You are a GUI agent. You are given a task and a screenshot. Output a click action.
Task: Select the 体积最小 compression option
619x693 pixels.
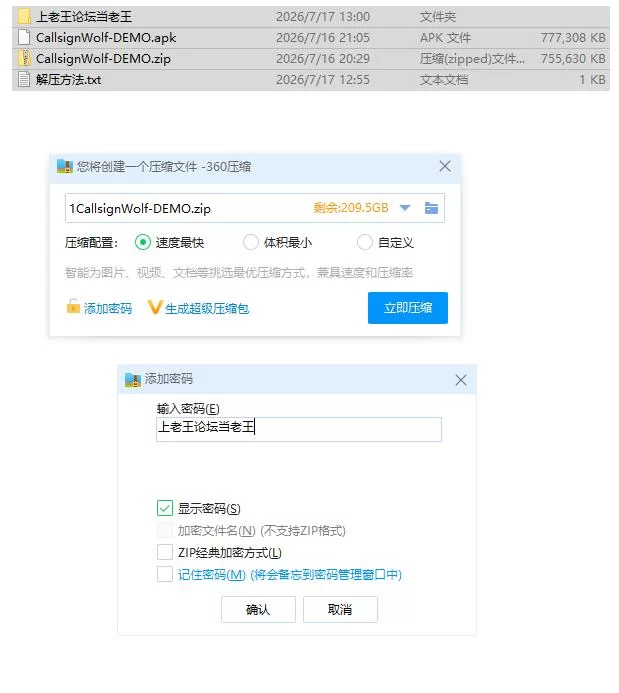[251, 242]
